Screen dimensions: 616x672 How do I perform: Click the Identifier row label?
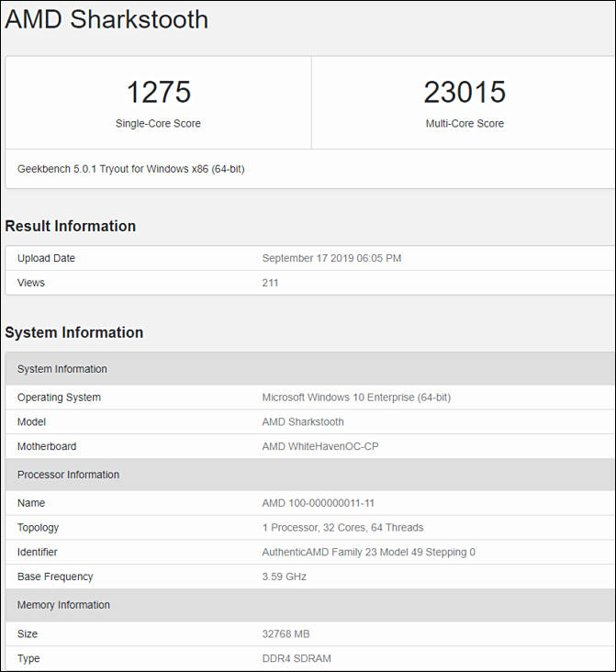coord(38,552)
